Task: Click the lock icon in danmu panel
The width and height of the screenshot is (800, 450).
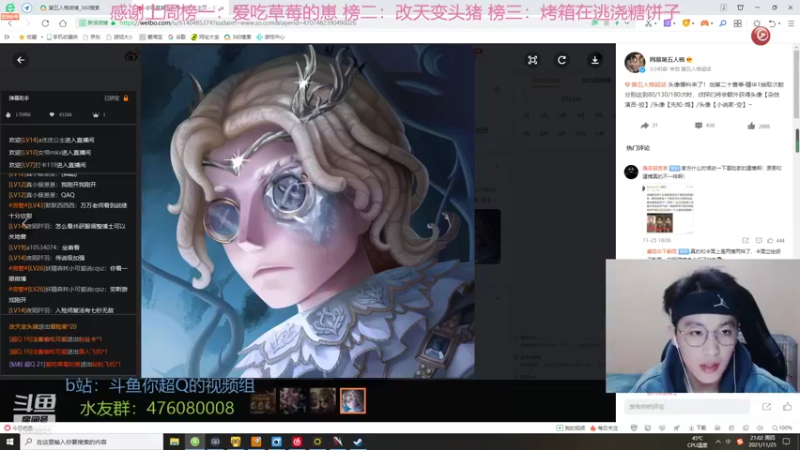Action: tap(126, 98)
